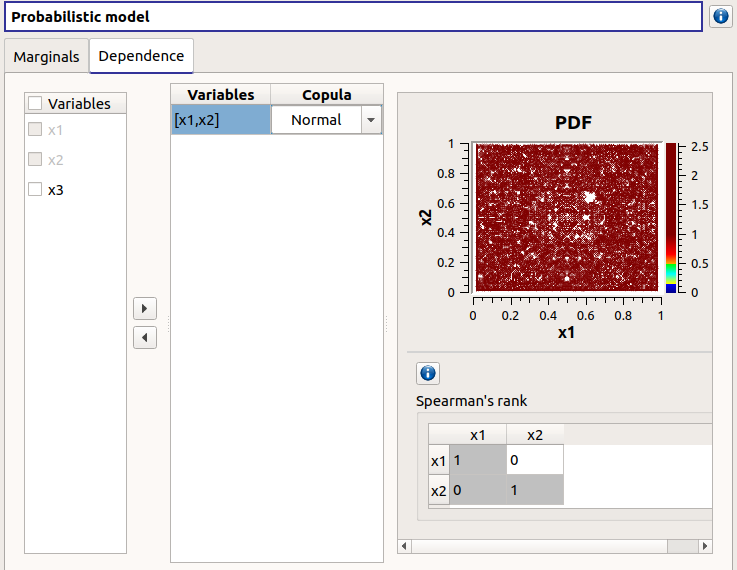Switch to the Marginals tab

coord(46,57)
